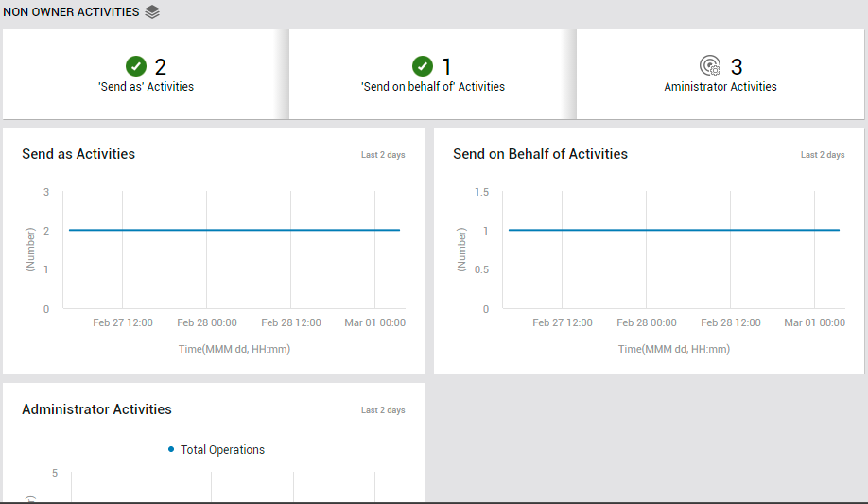Click Administrator Activities chart title

96,409
